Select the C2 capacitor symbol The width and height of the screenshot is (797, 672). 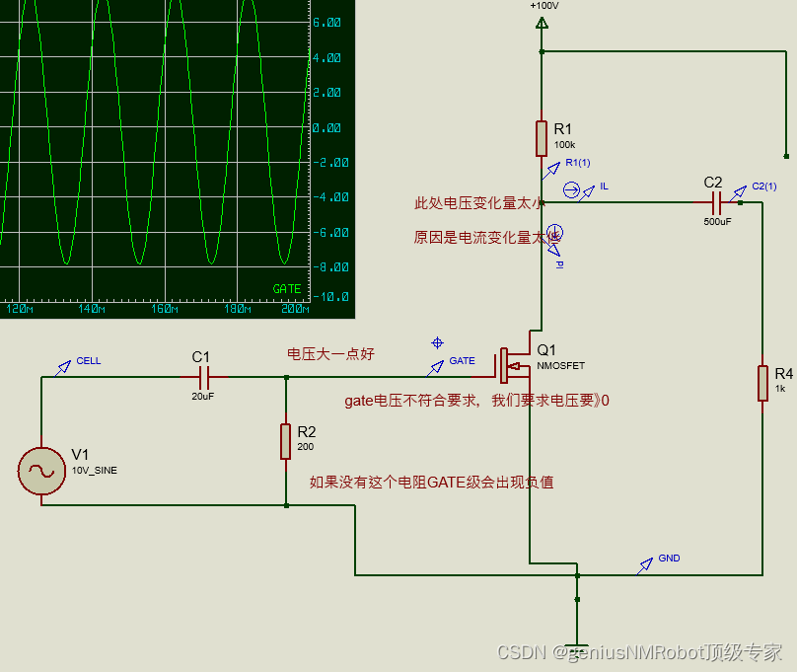click(x=717, y=203)
